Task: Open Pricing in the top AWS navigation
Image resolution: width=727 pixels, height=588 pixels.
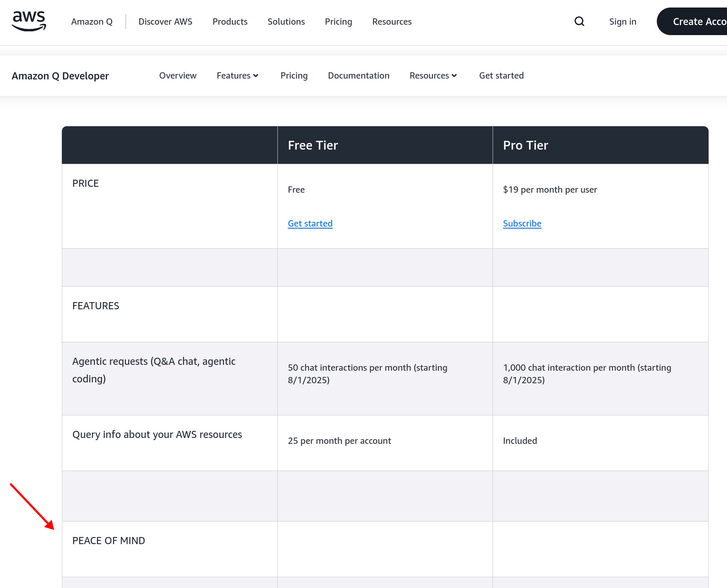Action: pos(338,22)
